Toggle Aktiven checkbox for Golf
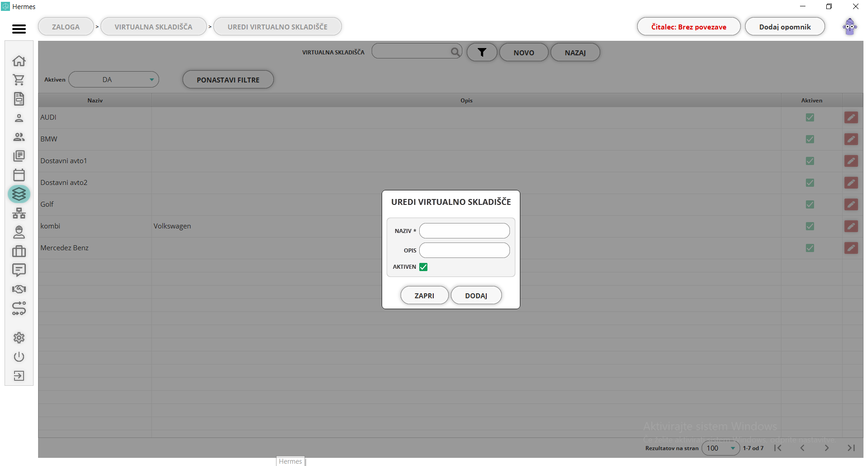868x466 pixels. [810, 204]
